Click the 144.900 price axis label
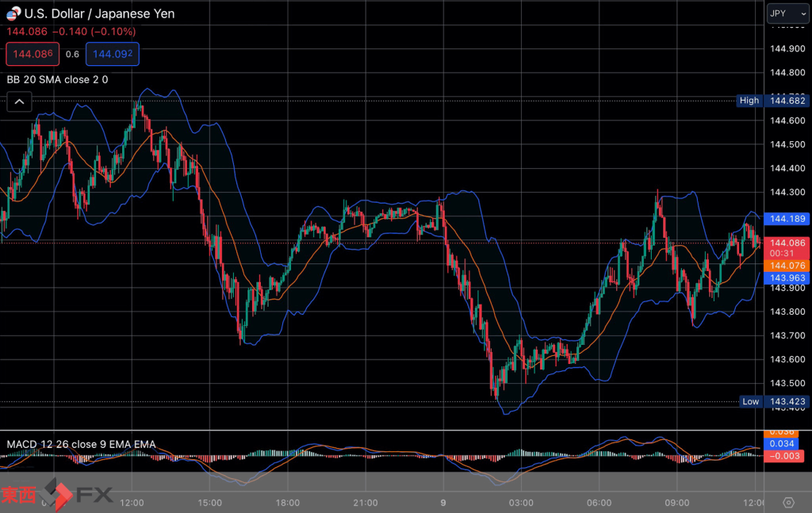This screenshot has width=812, height=513. (787, 48)
